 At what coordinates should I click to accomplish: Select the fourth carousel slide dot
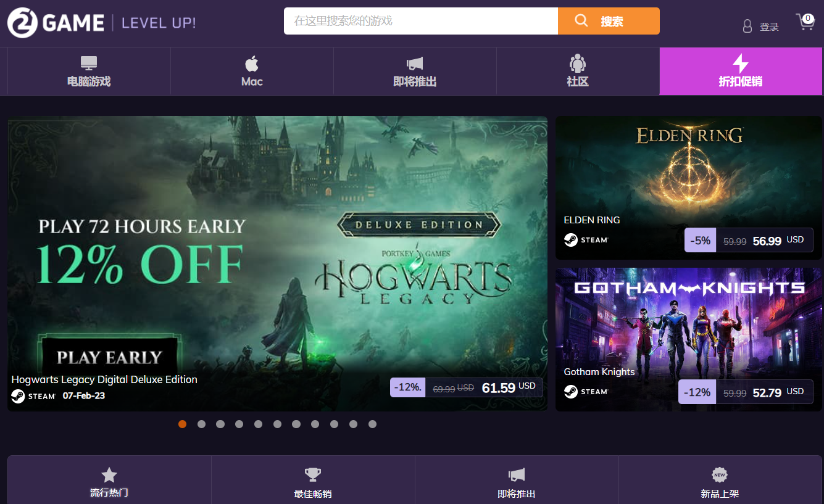coord(239,424)
